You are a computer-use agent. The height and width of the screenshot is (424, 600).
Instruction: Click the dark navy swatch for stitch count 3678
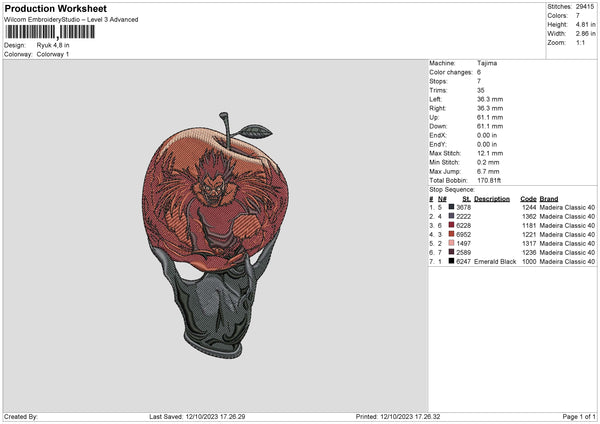point(452,207)
